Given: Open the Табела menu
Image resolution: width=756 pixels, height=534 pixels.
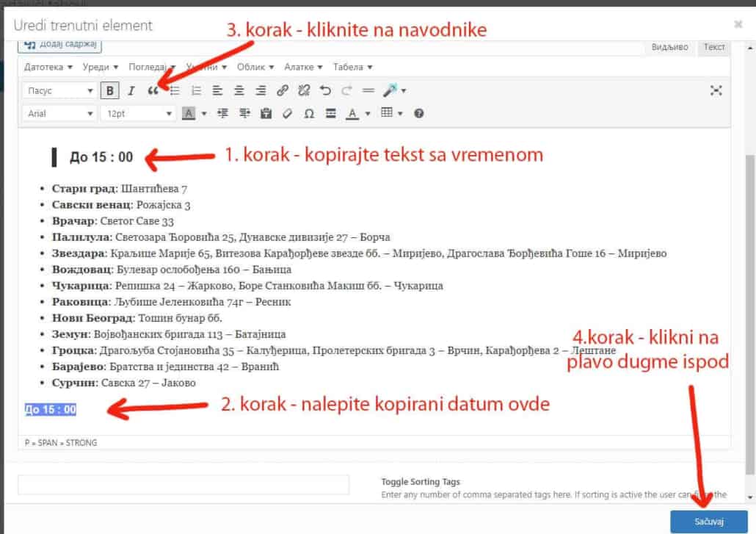Looking at the screenshot, I should [x=352, y=67].
